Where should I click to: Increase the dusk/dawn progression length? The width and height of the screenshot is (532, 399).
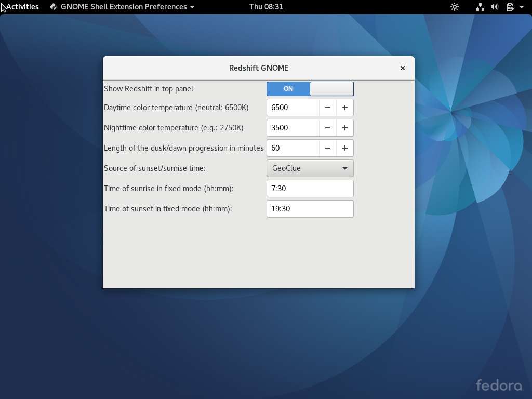345,148
